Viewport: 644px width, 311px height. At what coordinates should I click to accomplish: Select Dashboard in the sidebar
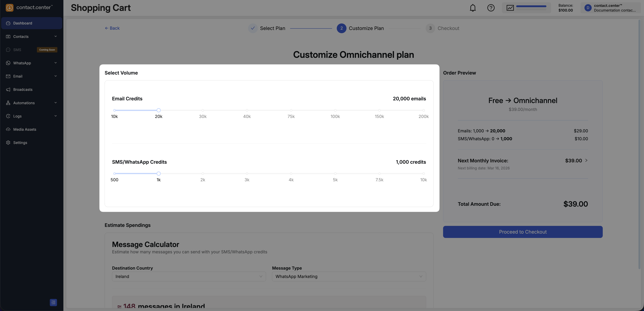[x=22, y=23]
